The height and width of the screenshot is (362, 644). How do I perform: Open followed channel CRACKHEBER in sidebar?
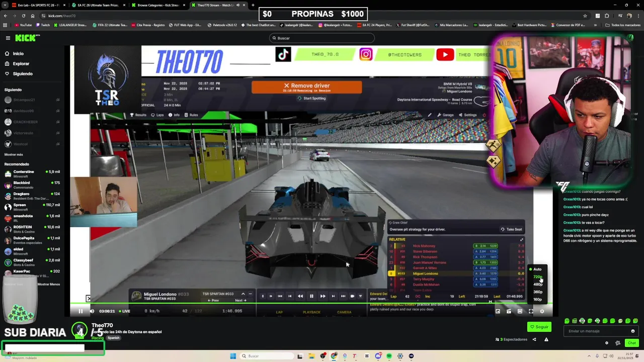pos(31,122)
